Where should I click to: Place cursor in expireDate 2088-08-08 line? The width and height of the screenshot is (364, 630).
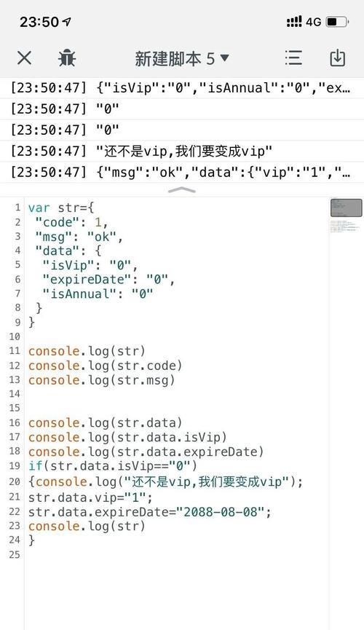click(149, 512)
